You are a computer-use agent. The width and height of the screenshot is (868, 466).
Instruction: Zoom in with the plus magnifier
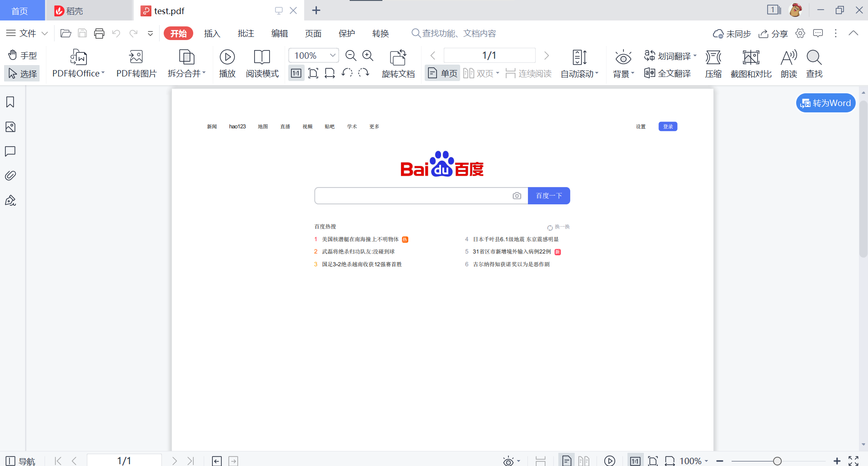point(368,56)
